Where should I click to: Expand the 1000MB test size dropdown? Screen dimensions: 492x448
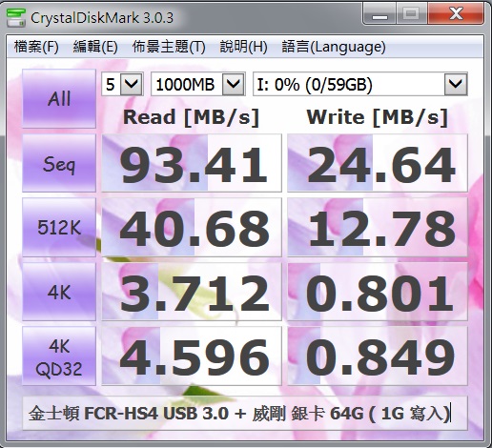(x=234, y=84)
